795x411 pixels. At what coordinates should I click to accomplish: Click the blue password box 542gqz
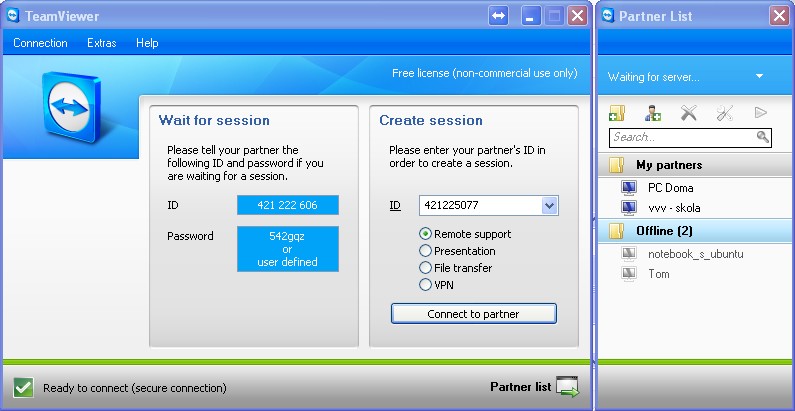coord(287,249)
